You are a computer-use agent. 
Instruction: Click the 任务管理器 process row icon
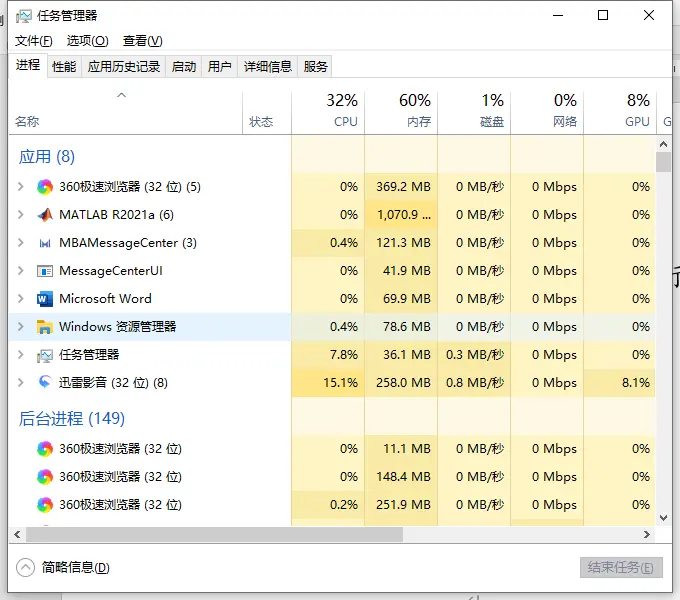(x=45, y=355)
